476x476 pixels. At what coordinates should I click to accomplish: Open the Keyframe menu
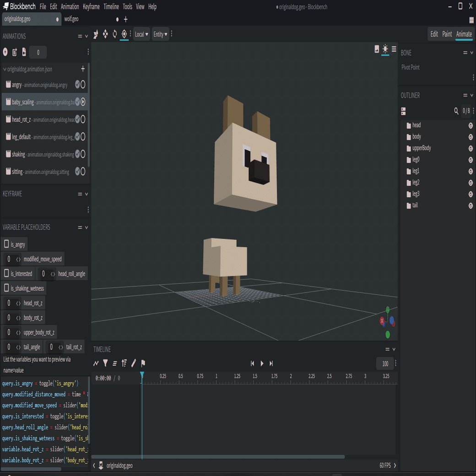[x=92, y=7]
